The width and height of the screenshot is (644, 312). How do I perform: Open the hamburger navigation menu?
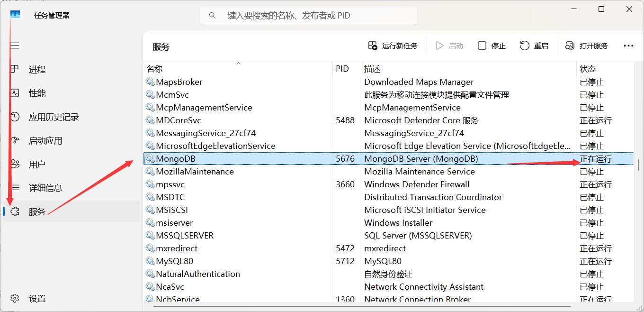tap(15, 46)
